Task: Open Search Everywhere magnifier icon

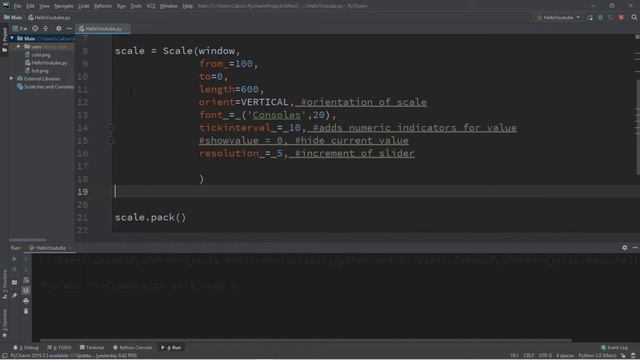Action: (x=634, y=18)
